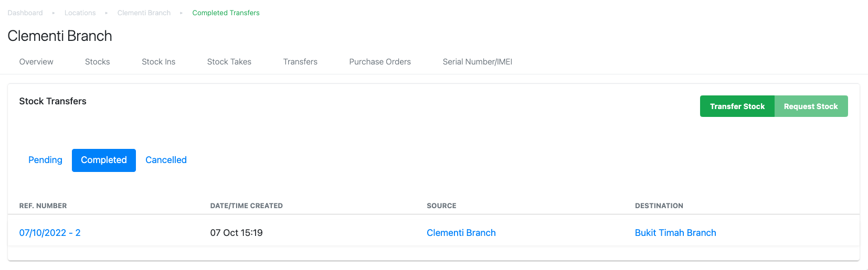Viewport: 868px width, 270px height.
Task: Select the Completed Transfers breadcrumb
Action: pyautogui.click(x=226, y=13)
